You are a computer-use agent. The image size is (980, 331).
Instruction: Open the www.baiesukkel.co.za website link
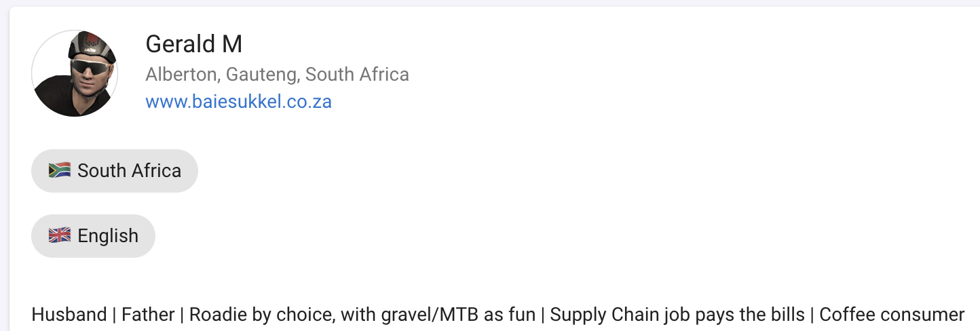pyautogui.click(x=238, y=102)
